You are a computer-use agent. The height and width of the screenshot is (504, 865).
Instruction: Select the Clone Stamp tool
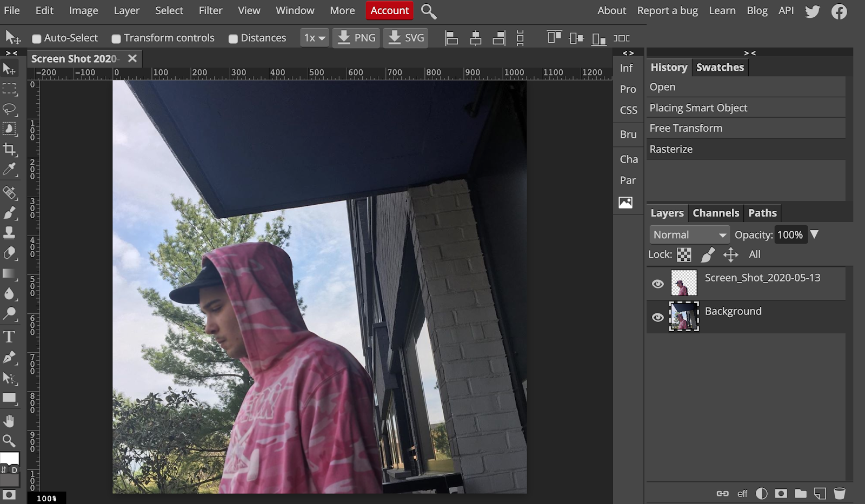pyautogui.click(x=9, y=232)
